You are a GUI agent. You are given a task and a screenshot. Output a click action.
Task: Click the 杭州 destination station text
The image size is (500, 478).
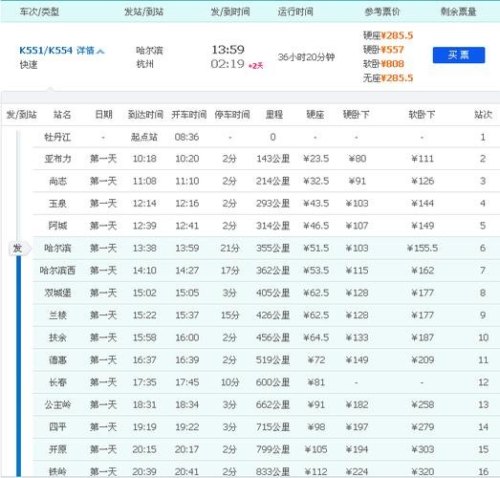(145, 64)
